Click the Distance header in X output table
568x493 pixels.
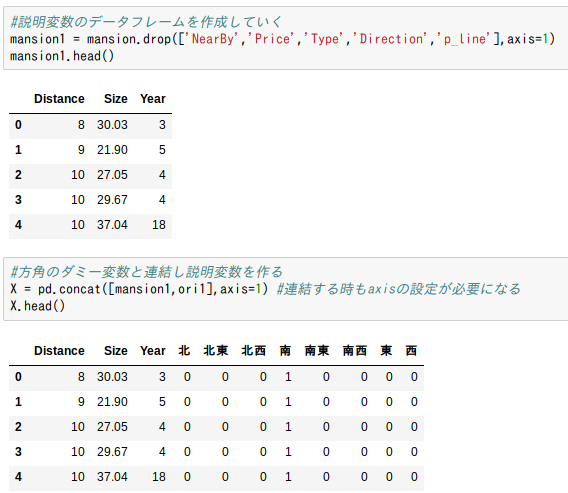pos(59,351)
